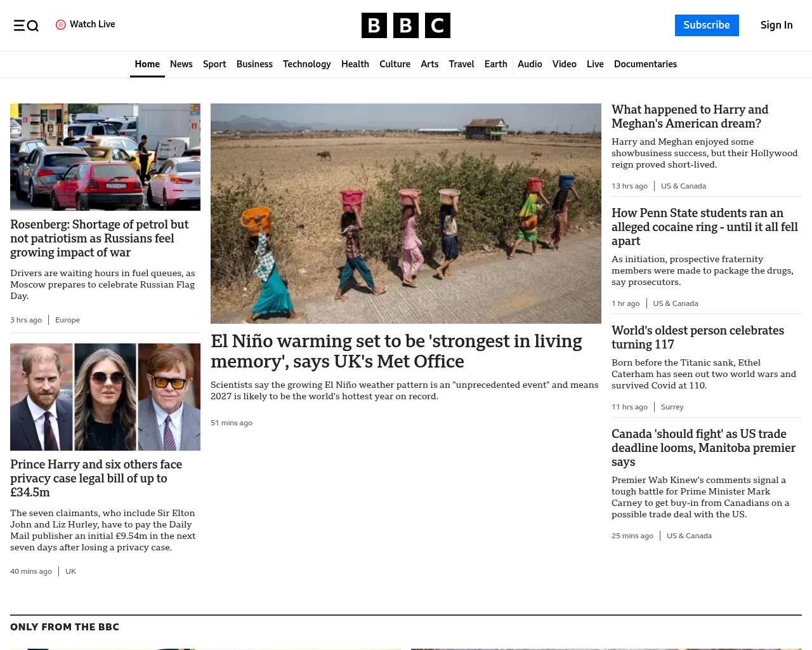Go to the Culture section

pyautogui.click(x=395, y=64)
